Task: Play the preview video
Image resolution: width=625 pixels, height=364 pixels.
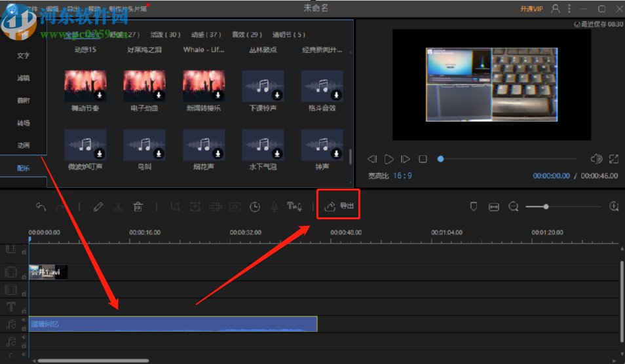Action: point(388,159)
